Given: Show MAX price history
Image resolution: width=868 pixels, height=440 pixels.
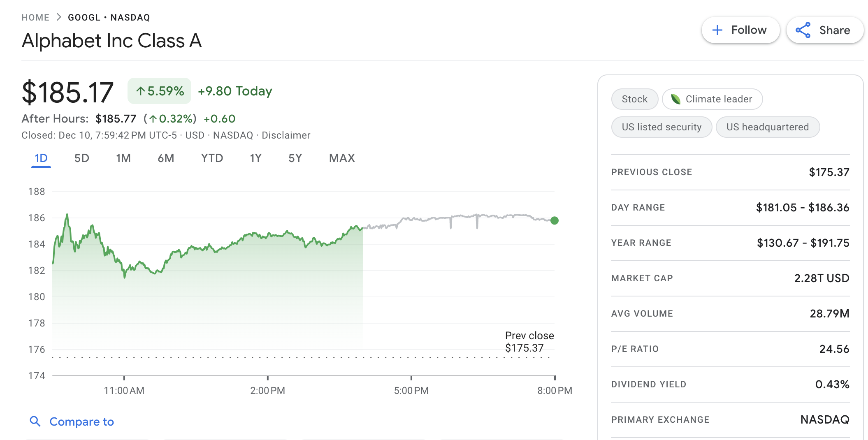Looking at the screenshot, I should tap(342, 158).
